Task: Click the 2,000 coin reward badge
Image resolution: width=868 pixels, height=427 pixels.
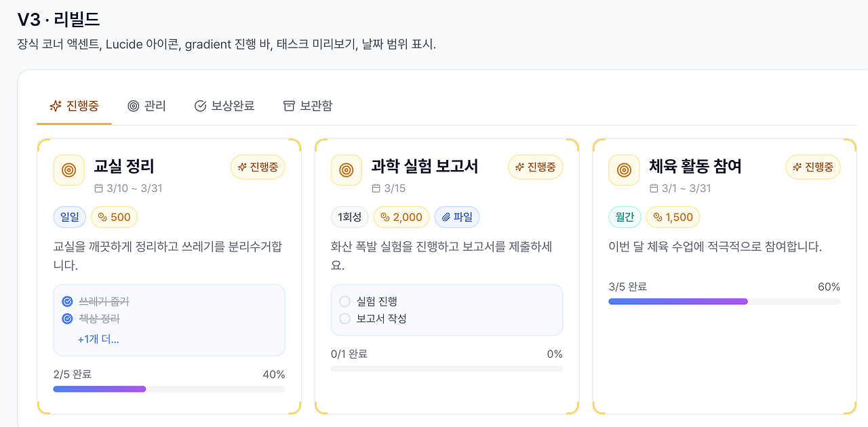Action: tap(401, 217)
